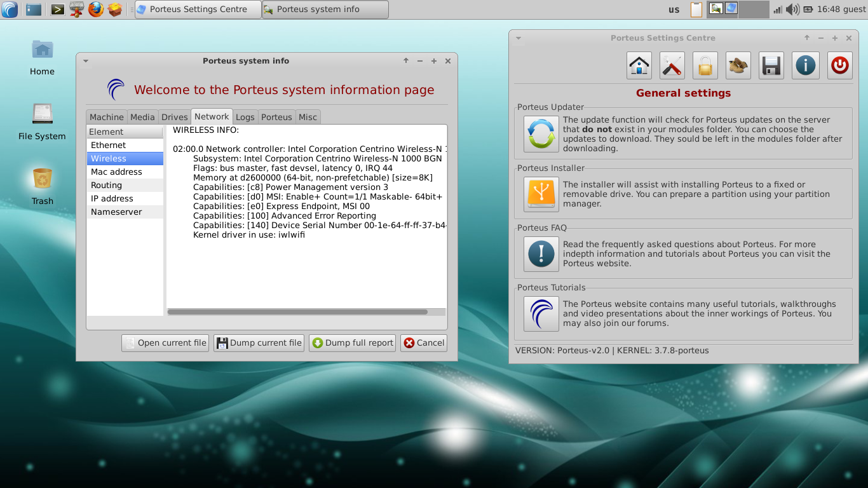Viewport: 868px width, 488px height.
Task: Open the clipboard manager tray icon
Action: pos(696,10)
